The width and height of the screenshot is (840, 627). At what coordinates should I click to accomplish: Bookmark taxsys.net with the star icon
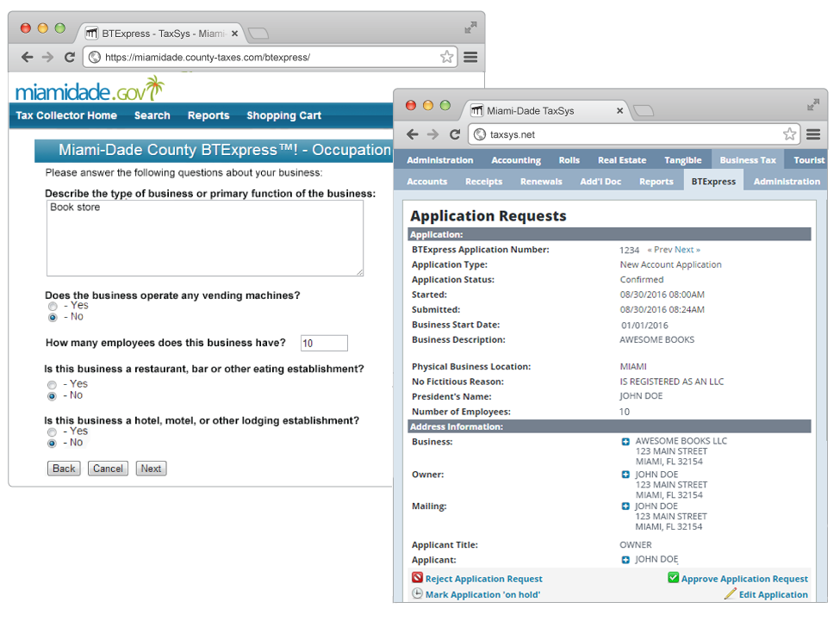tap(789, 133)
